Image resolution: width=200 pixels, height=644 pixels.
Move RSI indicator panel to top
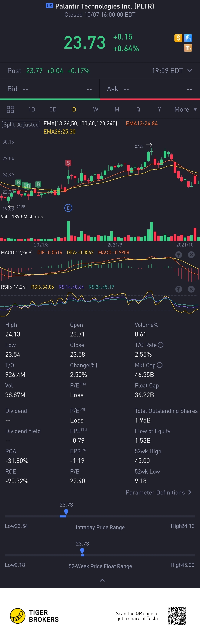point(179,289)
